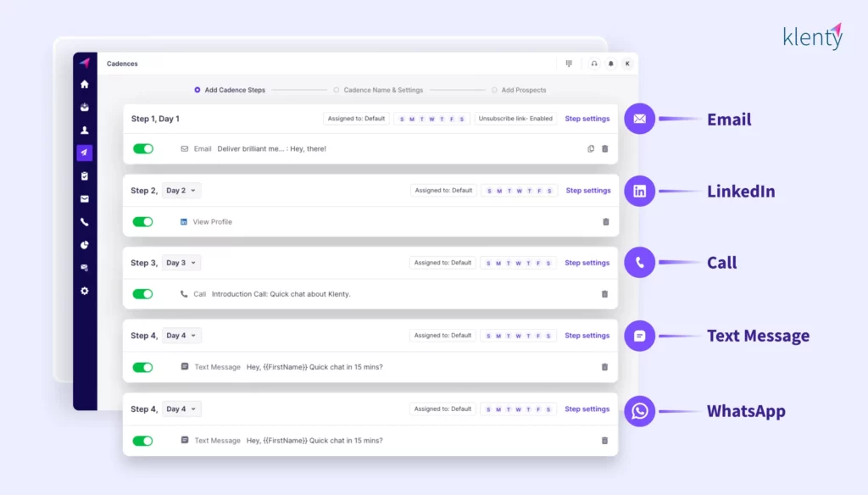
Task: Open support via the headphones icon
Action: (593, 64)
